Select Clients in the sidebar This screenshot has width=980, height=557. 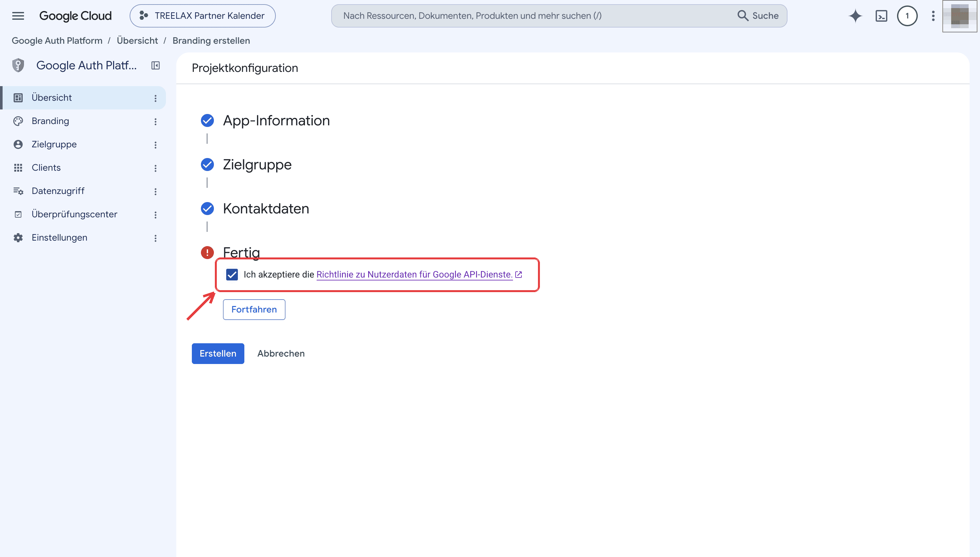[x=83, y=167]
